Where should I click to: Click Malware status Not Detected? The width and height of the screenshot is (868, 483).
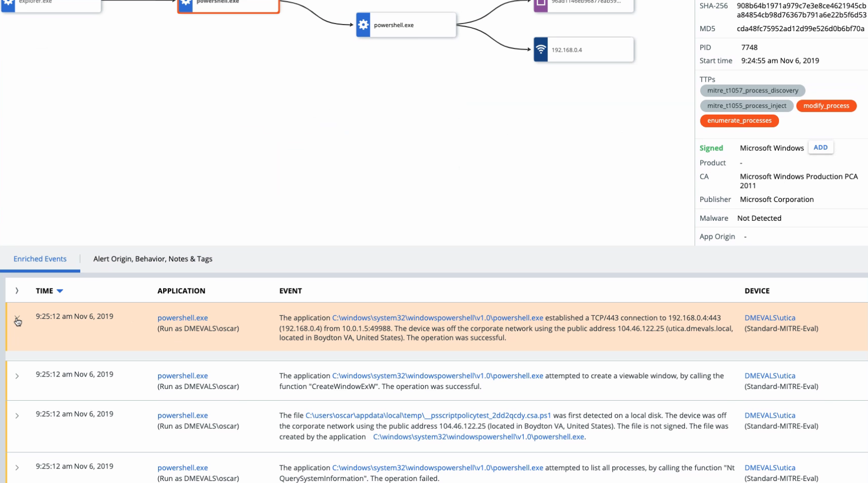[759, 218]
